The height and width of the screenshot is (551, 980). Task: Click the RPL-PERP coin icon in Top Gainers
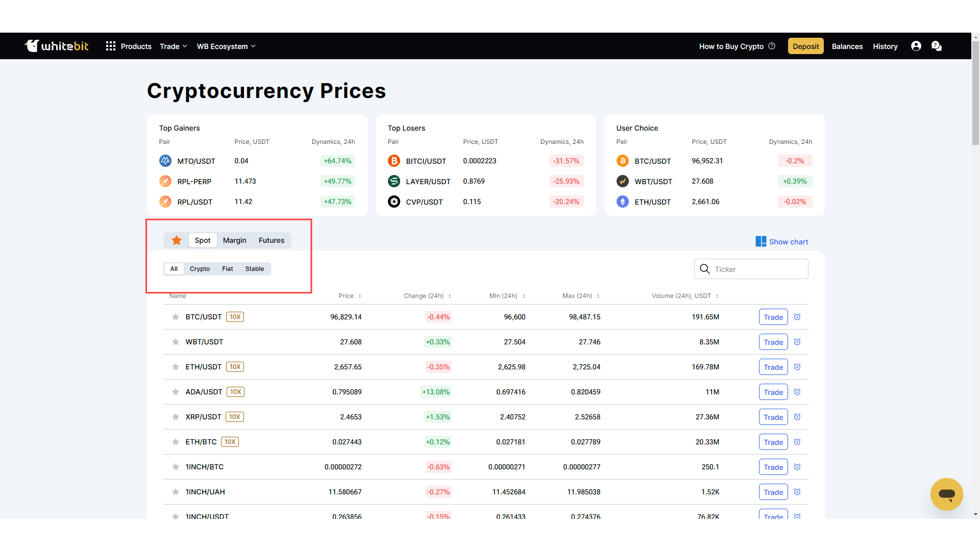pyautogui.click(x=165, y=181)
